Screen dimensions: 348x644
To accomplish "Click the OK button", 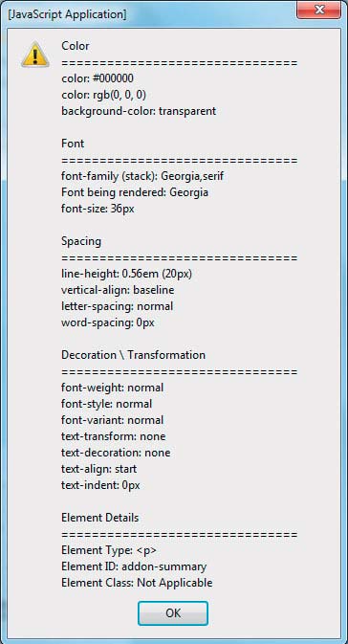I will click(173, 613).
